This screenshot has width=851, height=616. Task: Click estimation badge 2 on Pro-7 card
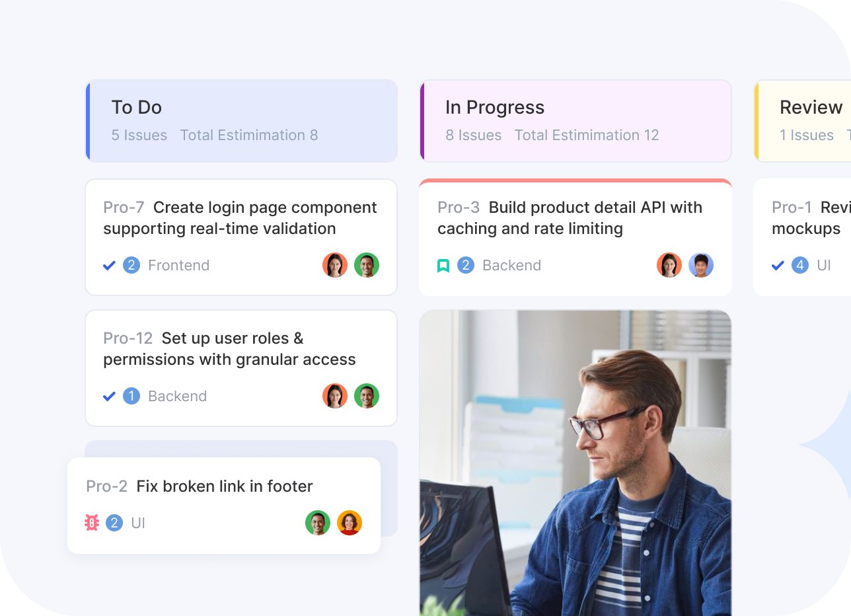pyautogui.click(x=131, y=266)
